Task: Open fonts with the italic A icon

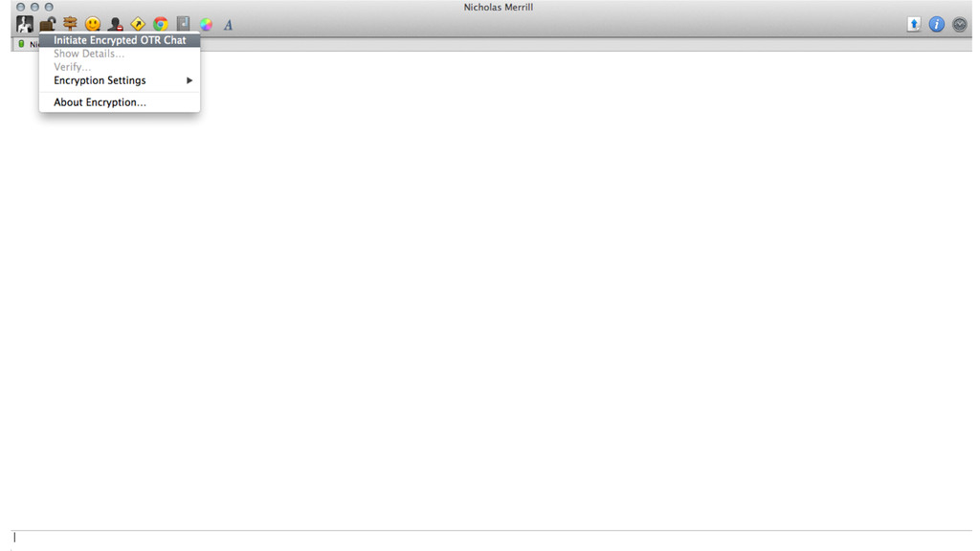Action: tap(228, 25)
